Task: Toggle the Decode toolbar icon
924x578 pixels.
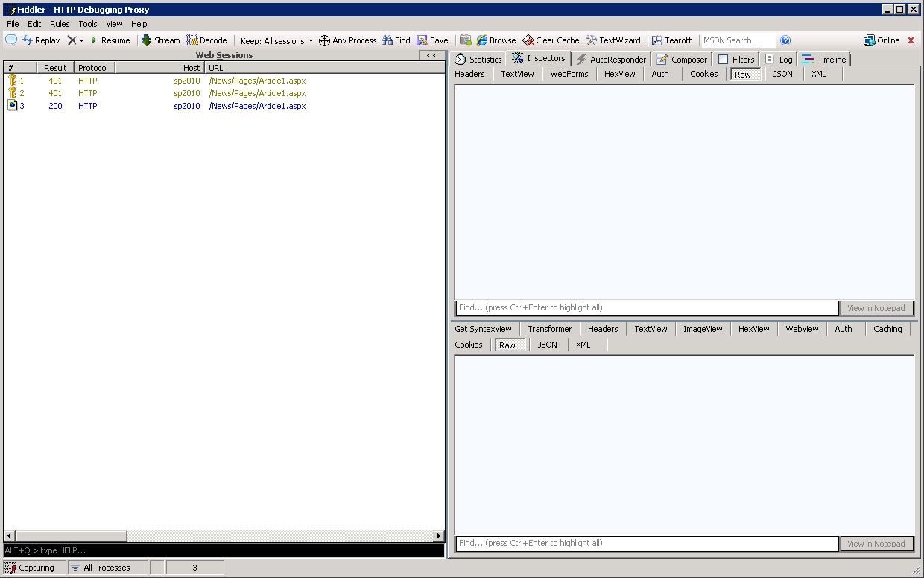Action: pos(207,40)
